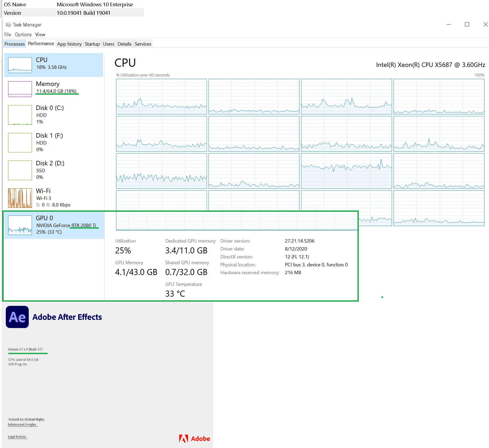This screenshot has height=448, width=489.
Task: Click the 429 Plug-ins text
Action: coord(17,364)
